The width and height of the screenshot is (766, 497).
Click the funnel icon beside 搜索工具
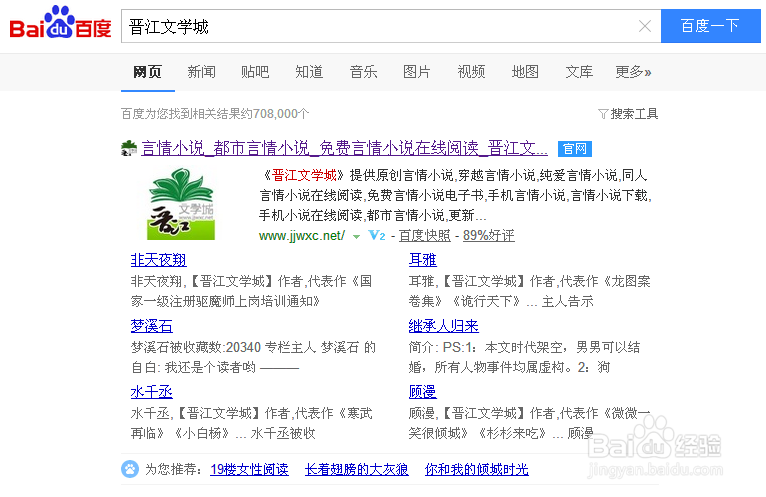pos(603,114)
